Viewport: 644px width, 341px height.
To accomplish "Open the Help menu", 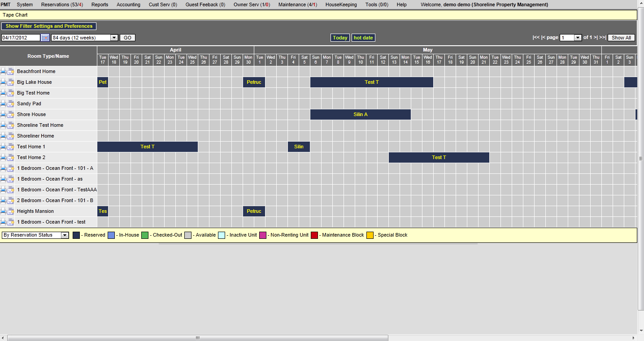I will (401, 4).
